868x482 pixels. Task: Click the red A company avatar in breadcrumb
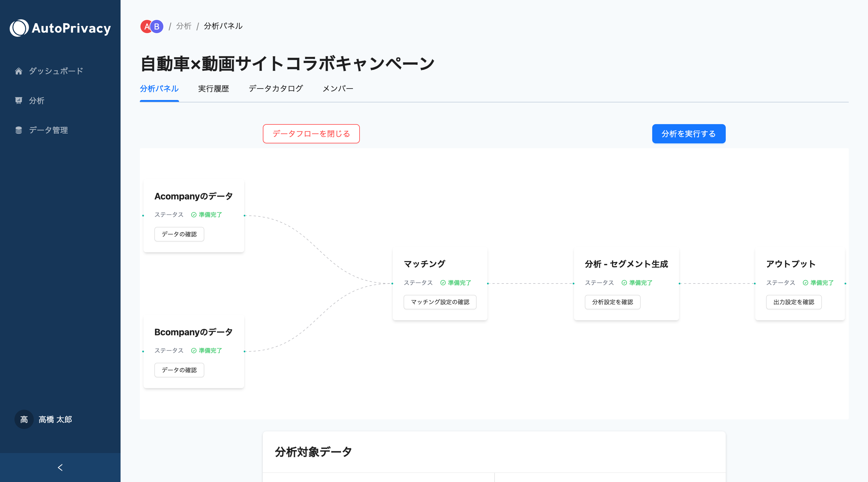coord(147,27)
